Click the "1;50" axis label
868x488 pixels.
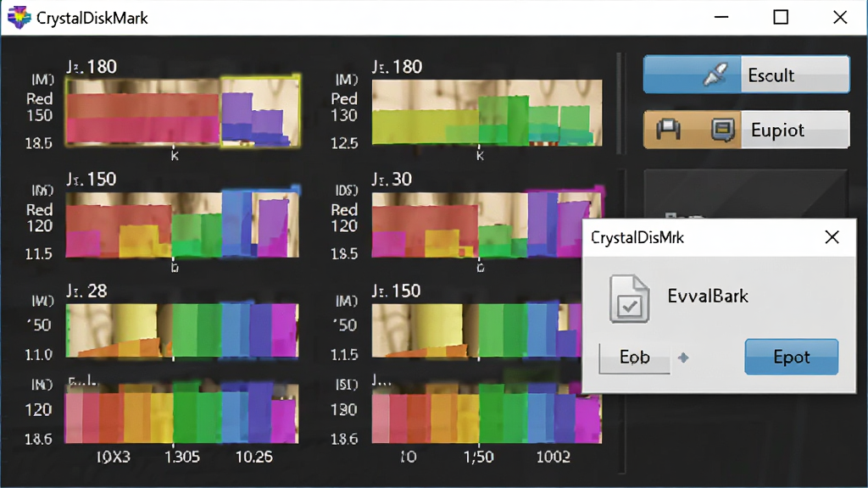point(479,457)
